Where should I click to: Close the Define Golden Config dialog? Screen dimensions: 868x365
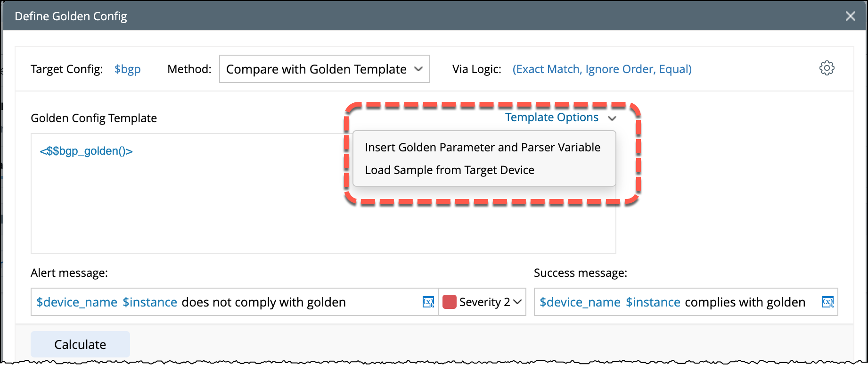tap(850, 16)
